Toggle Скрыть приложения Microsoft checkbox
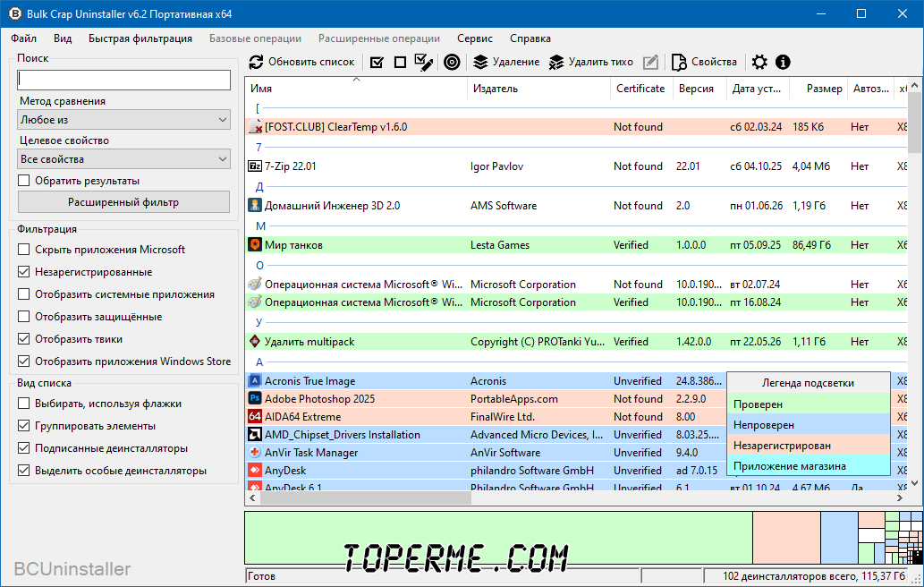 click(x=23, y=250)
